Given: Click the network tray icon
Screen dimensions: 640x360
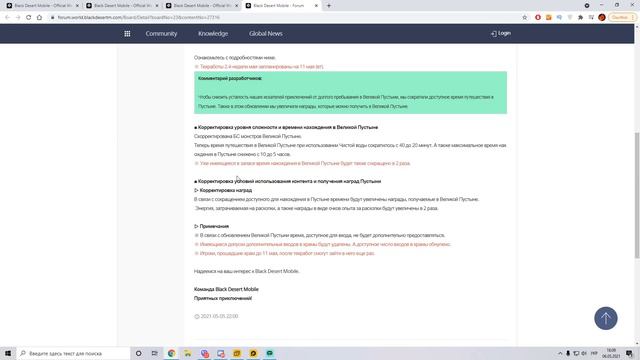Looking at the screenshot, I should 576,353.
